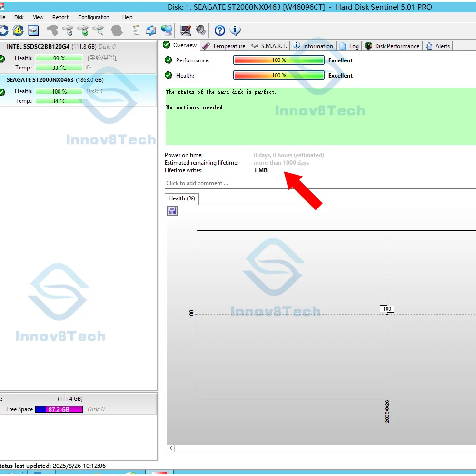The image size is (476, 476).
Task: Click the '(111.4 GB)' partition size text
Action: tap(70, 398)
